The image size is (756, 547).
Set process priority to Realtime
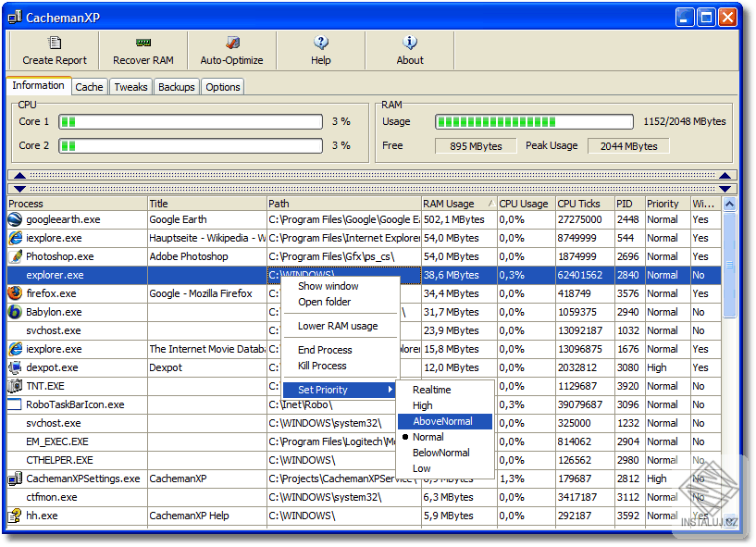[431, 390]
